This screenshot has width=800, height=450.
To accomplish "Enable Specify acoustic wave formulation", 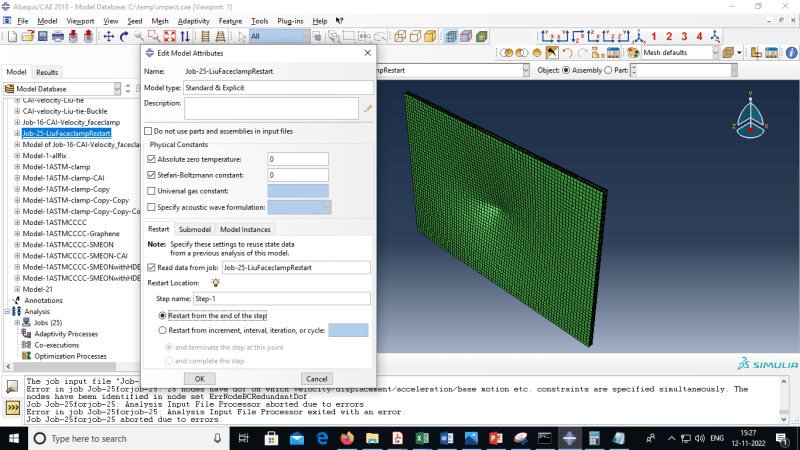I will [151, 207].
